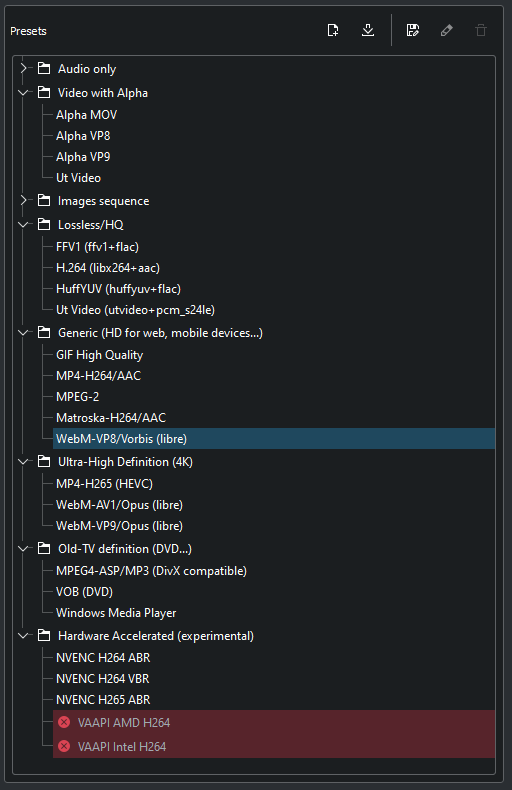This screenshot has height=790, width=512.
Task: Select WebM-AV1/Opus (libre) preset
Action: (274, 505)
